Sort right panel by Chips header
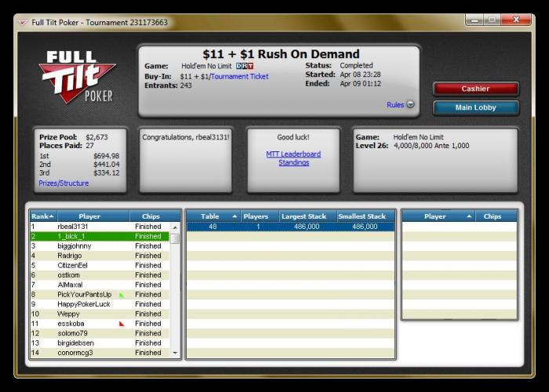The width and height of the screenshot is (549, 392). (496, 216)
